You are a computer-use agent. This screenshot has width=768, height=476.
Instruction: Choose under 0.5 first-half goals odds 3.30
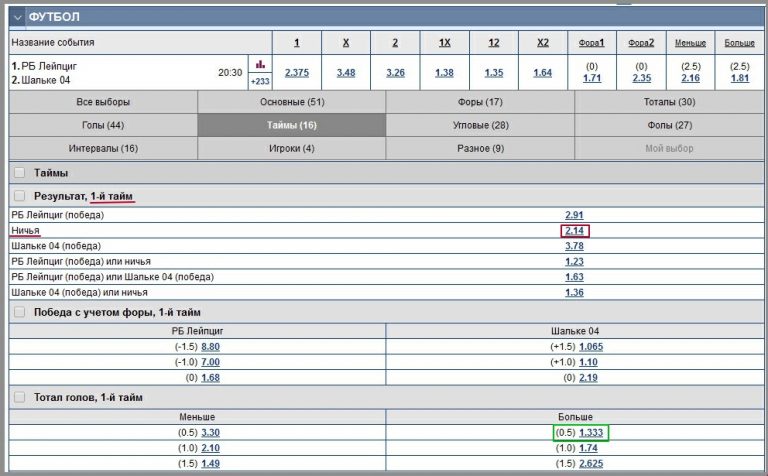[x=210, y=432]
